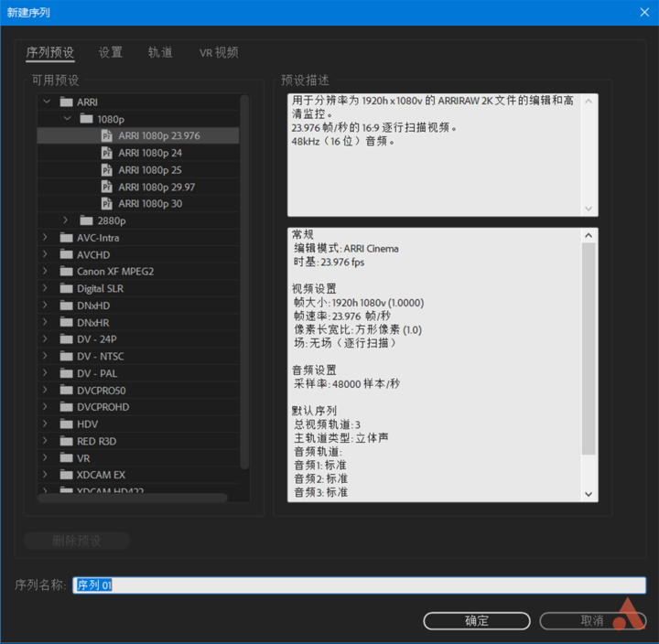Screen dimensions: 659x644
Task: Collapse the 1080p subfolder chevron
Action: coord(67,119)
